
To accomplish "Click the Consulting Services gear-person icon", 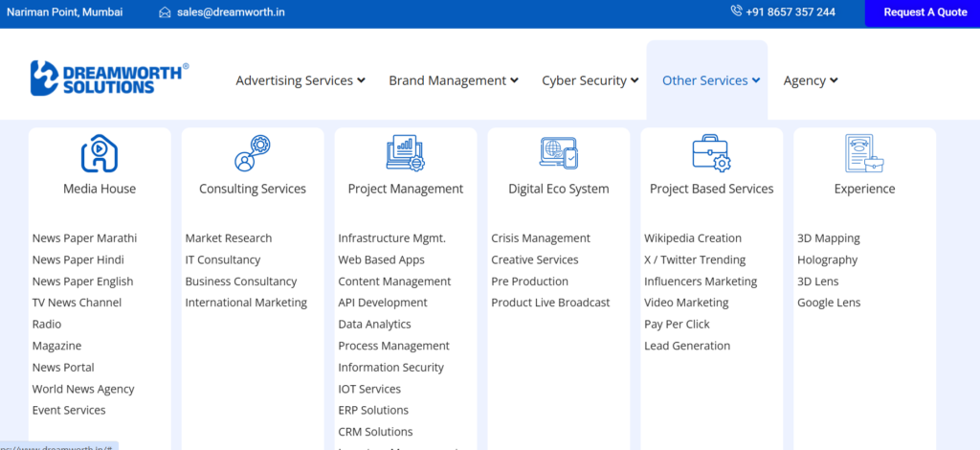I will [x=253, y=153].
